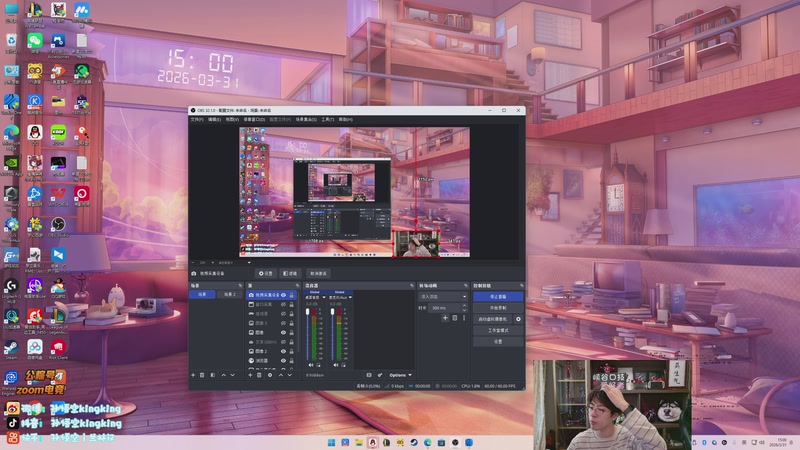Open the 帮助(H) menu

[345, 119]
